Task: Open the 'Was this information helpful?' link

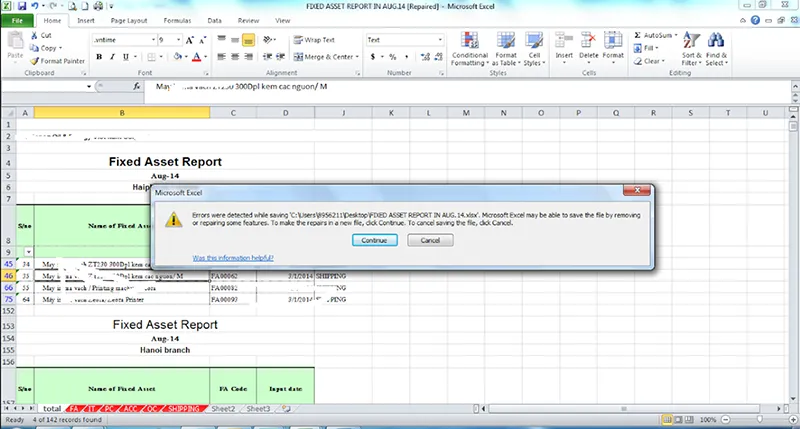Action: (x=233, y=258)
